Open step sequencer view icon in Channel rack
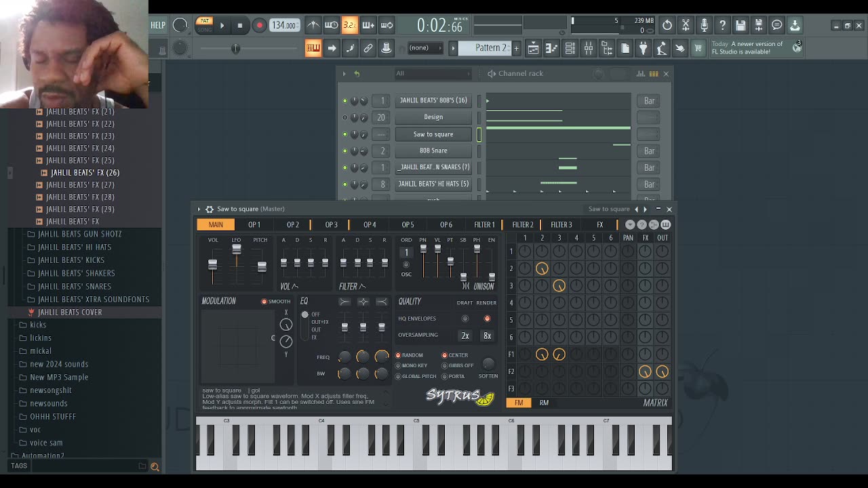868x488 pixels. click(654, 73)
